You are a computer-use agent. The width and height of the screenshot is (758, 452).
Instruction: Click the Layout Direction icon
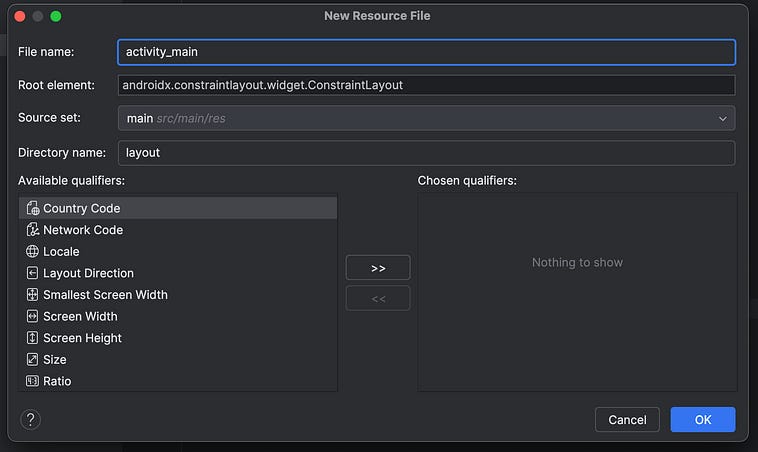point(32,273)
